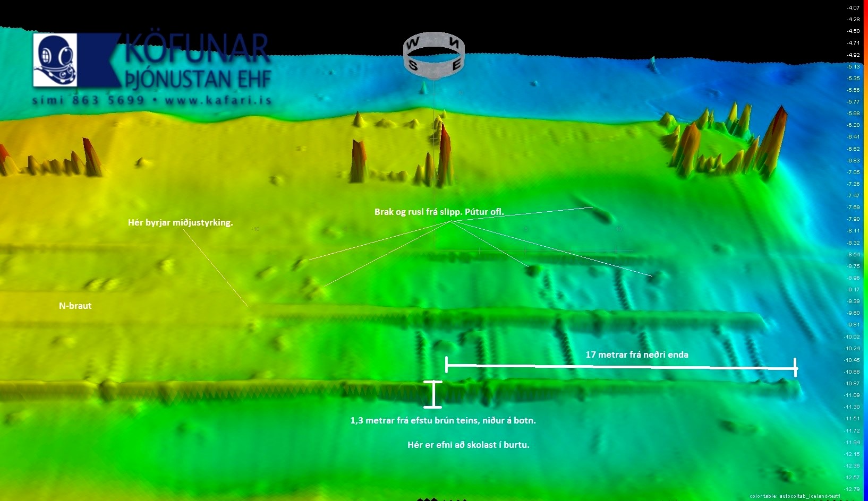Click the E letter on compass ring
Screen dimensions: 868x501
click(x=456, y=65)
